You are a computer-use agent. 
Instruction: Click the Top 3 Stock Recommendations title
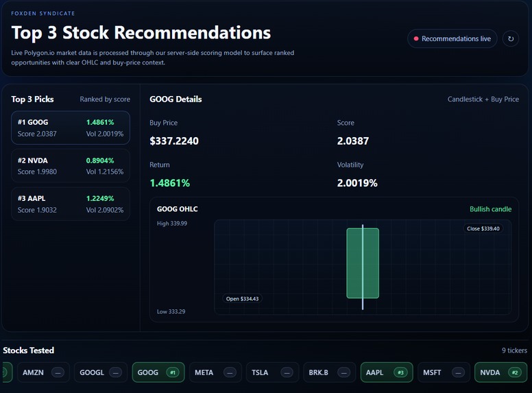click(141, 33)
